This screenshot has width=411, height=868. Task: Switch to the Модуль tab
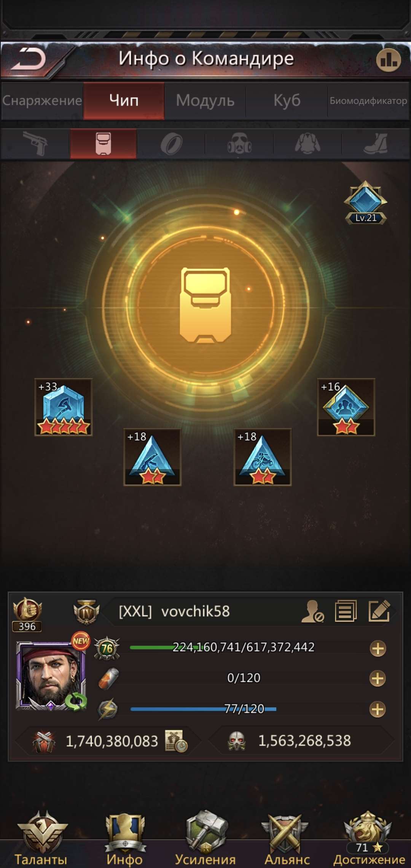(205, 101)
